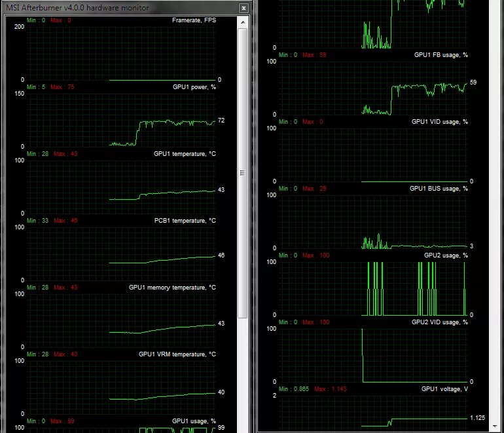Click the GPU1 usage, % label in left panel
504x433 pixels.
(x=194, y=421)
